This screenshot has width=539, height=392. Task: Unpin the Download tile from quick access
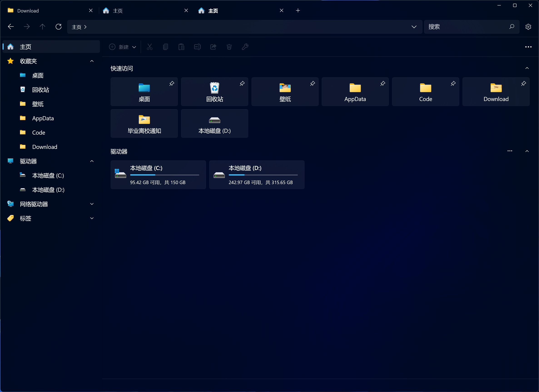tap(524, 84)
